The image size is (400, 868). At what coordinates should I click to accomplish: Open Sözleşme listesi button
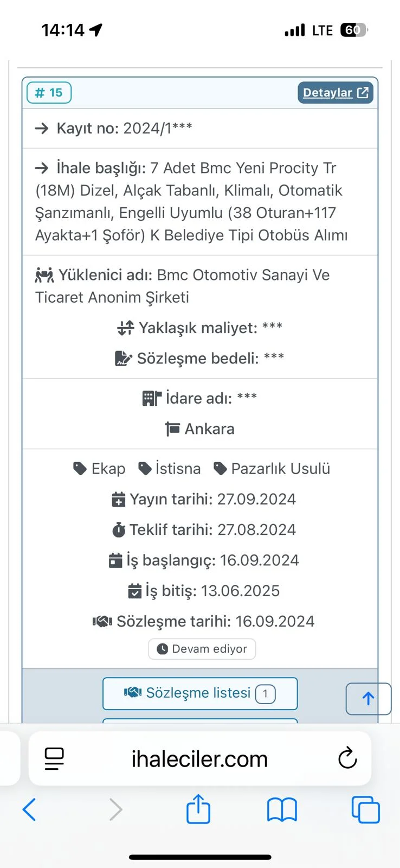pos(199,693)
